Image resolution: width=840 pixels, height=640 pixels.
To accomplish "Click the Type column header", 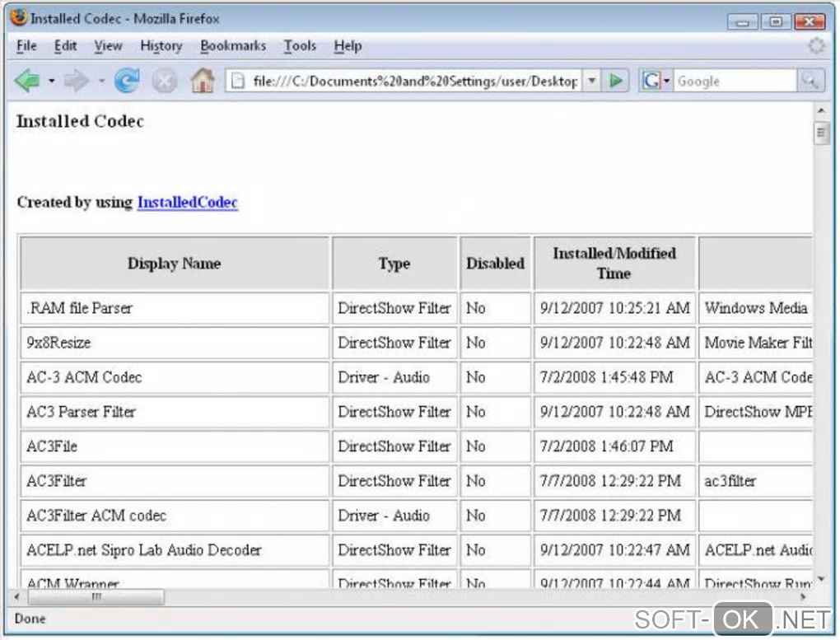I will pyautogui.click(x=394, y=264).
